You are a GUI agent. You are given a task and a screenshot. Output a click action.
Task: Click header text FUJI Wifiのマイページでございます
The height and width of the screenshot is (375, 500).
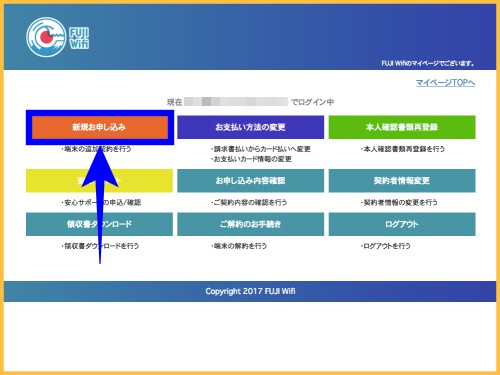click(x=428, y=63)
